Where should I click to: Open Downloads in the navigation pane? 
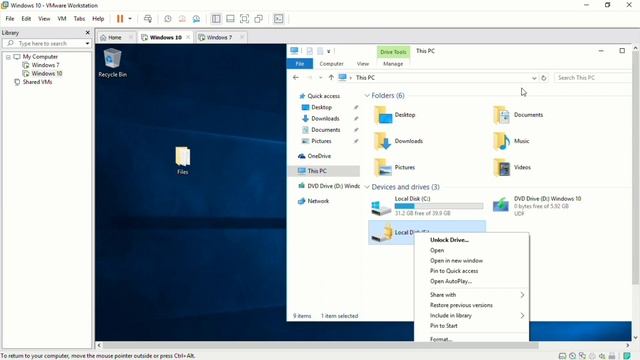[325, 118]
